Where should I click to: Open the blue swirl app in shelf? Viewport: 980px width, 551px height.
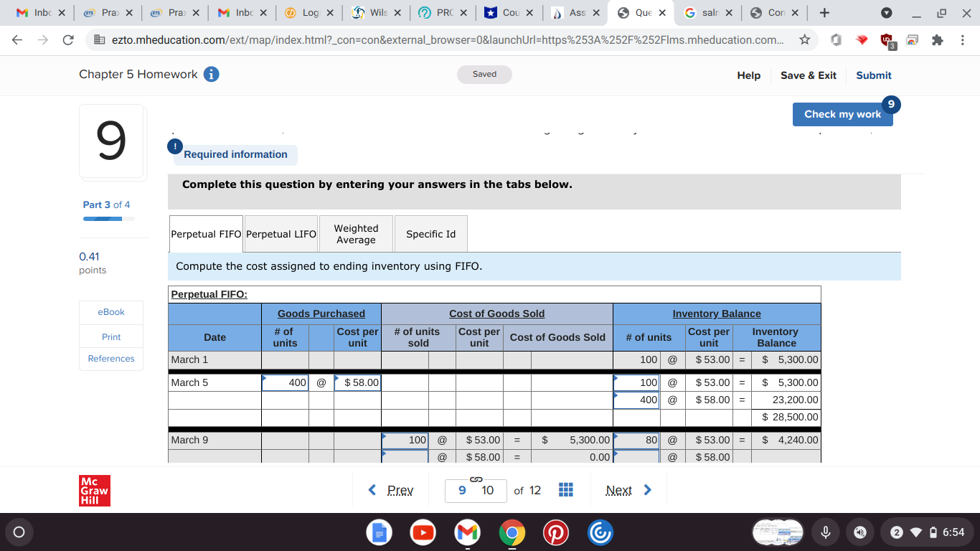(600, 532)
